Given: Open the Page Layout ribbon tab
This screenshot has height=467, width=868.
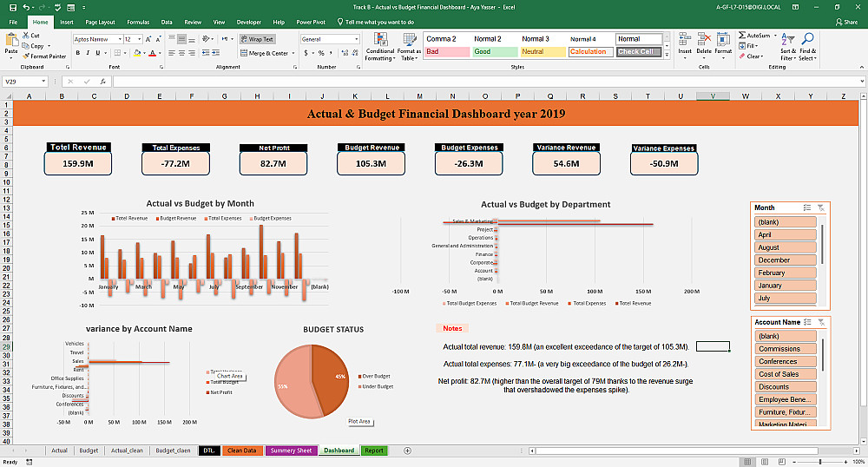Looking at the screenshot, I should point(100,22).
